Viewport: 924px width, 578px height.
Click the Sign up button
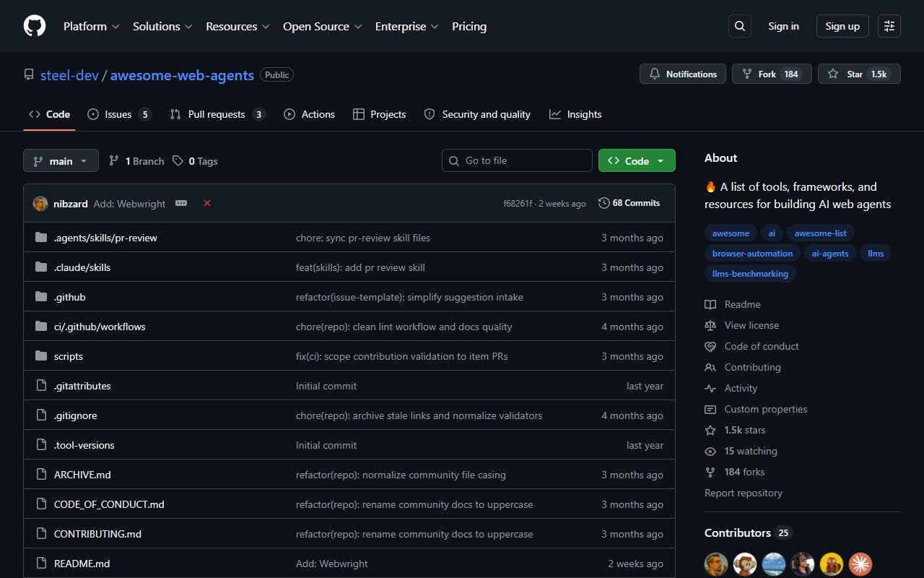[842, 26]
